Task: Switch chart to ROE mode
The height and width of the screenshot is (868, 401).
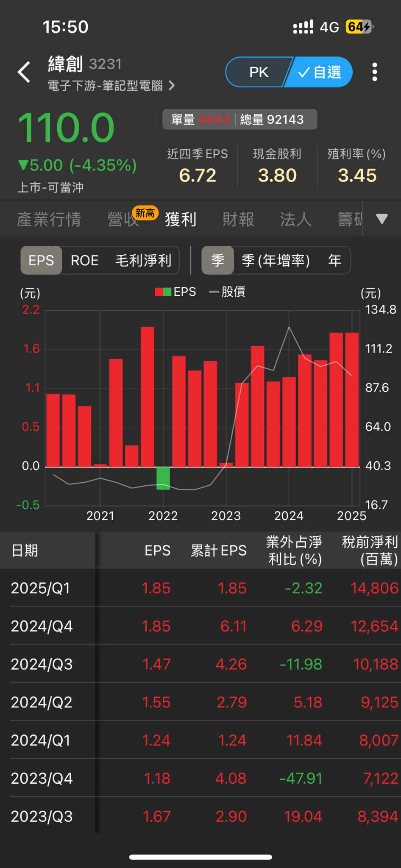Action: [85, 260]
